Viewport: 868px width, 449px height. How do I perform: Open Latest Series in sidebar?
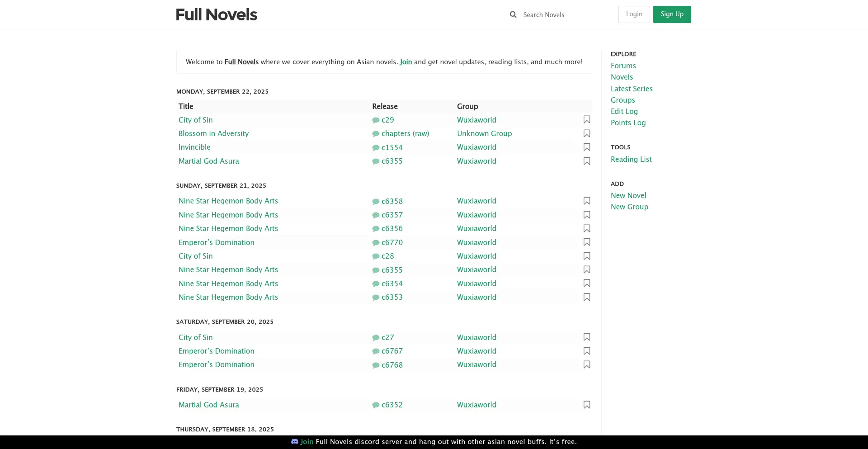coord(632,89)
